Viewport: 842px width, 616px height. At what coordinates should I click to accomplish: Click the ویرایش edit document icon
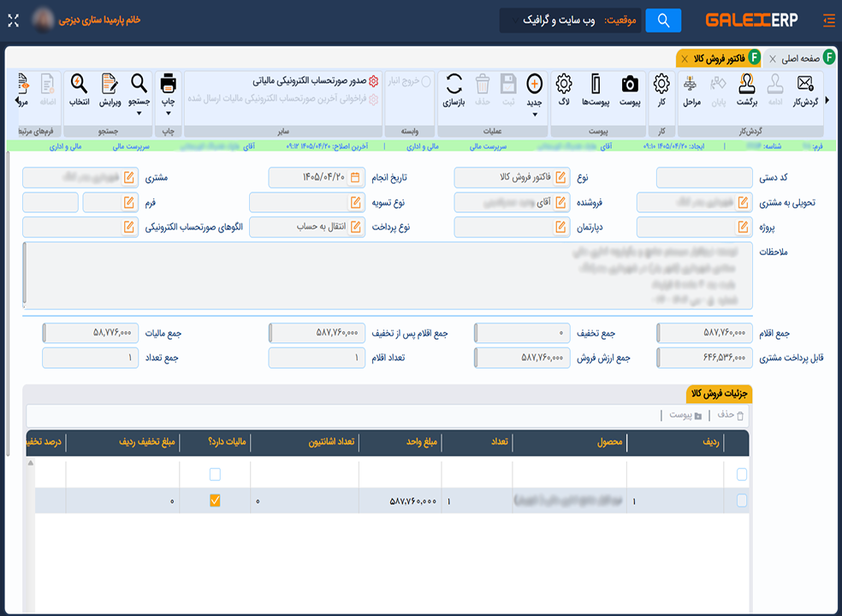point(110,83)
